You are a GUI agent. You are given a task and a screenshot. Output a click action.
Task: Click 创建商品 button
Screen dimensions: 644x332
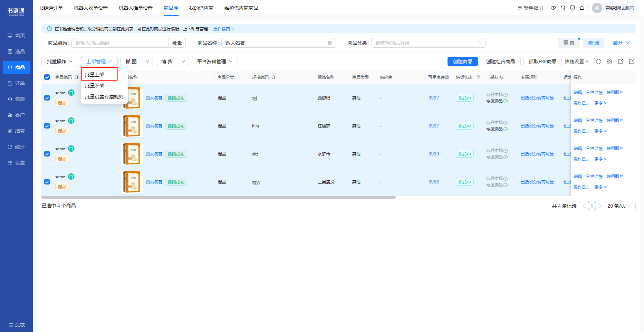(463, 61)
